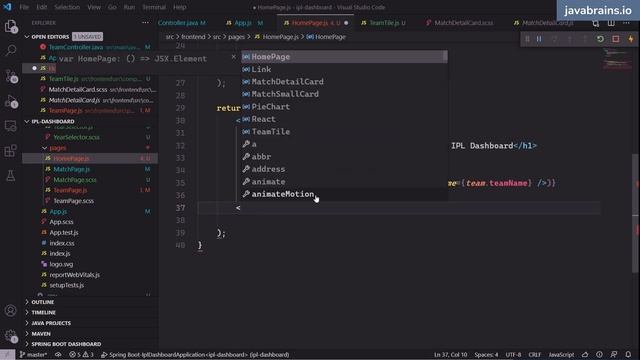Open the editor more actions ellipsis
Screen dimensions: 640x360
click(626, 23)
